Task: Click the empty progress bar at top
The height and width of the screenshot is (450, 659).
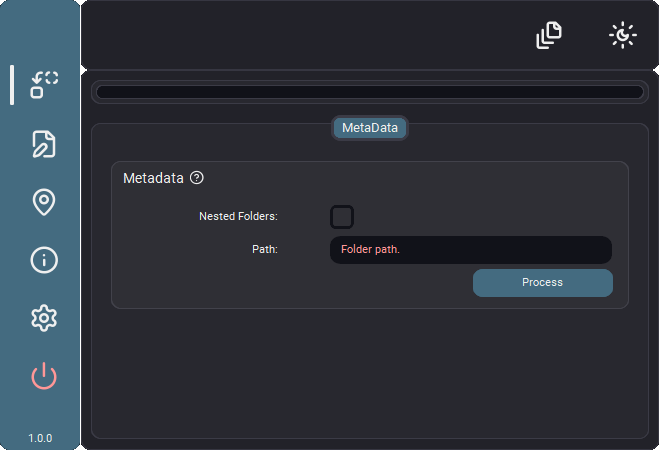Action: pyautogui.click(x=370, y=92)
